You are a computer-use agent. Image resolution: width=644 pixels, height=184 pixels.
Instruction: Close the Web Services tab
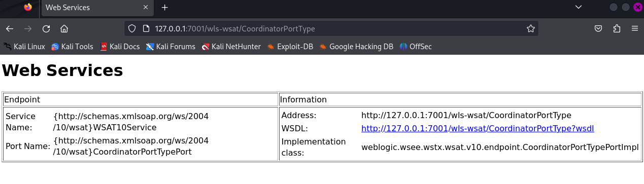coord(146,8)
